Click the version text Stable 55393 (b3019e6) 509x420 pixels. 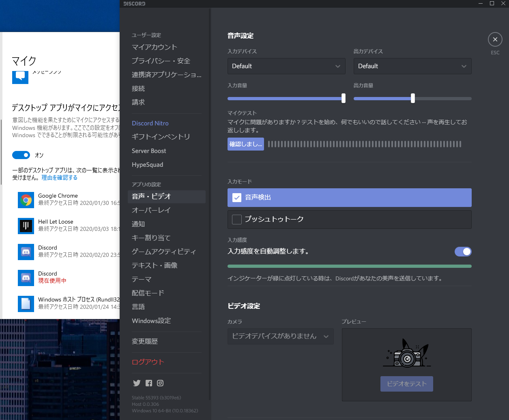click(x=157, y=398)
